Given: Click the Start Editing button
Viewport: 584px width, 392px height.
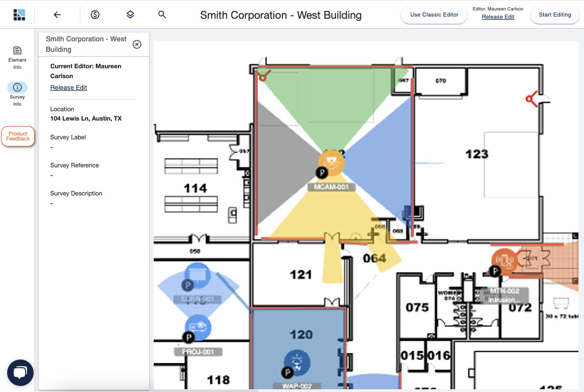Looking at the screenshot, I should (555, 15).
